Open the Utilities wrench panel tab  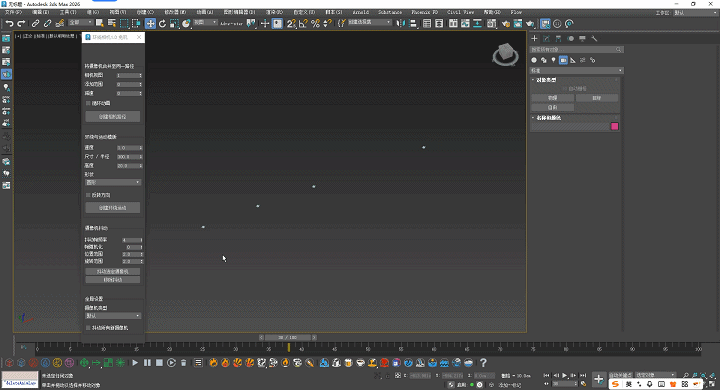(594, 39)
